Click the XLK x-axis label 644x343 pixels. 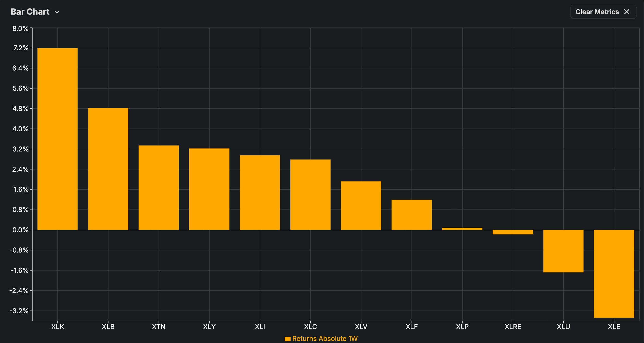click(x=57, y=327)
